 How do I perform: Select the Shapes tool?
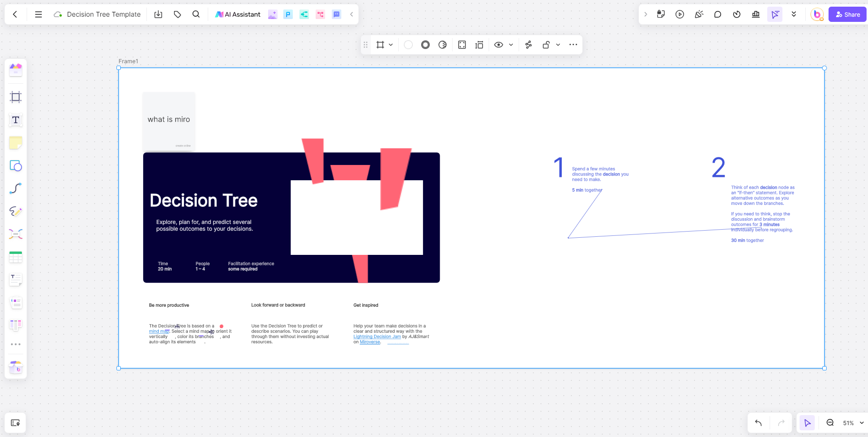16,165
